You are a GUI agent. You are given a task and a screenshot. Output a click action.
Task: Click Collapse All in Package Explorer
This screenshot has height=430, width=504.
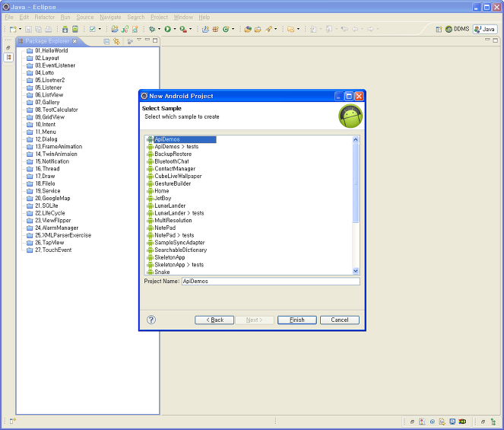106,41
